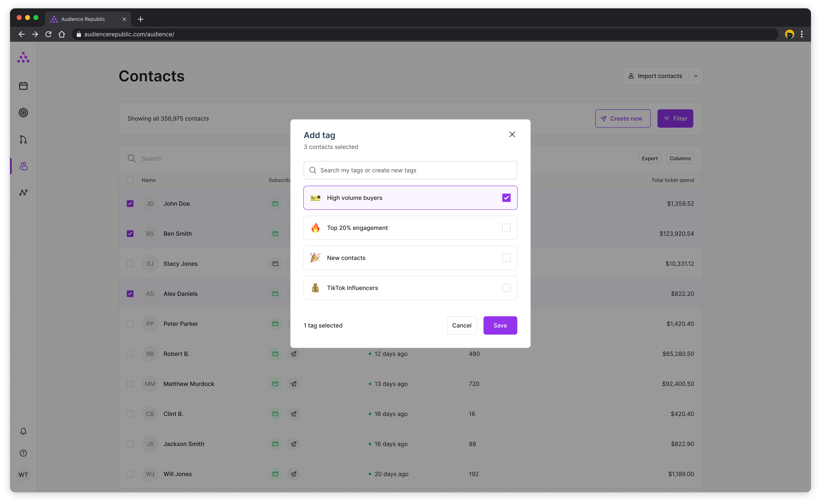This screenshot has height=504, width=821.
Task: Click the Export button
Action: pyautogui.click(x=650, y=158)
